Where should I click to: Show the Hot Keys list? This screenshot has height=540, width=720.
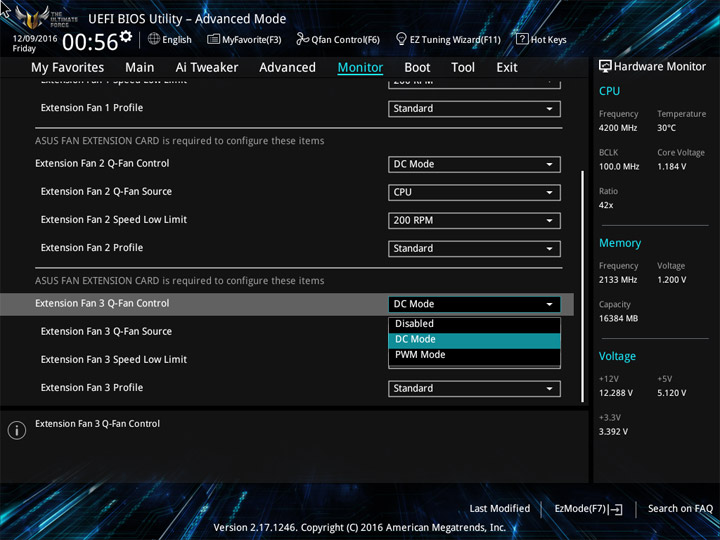pos(541,39)
